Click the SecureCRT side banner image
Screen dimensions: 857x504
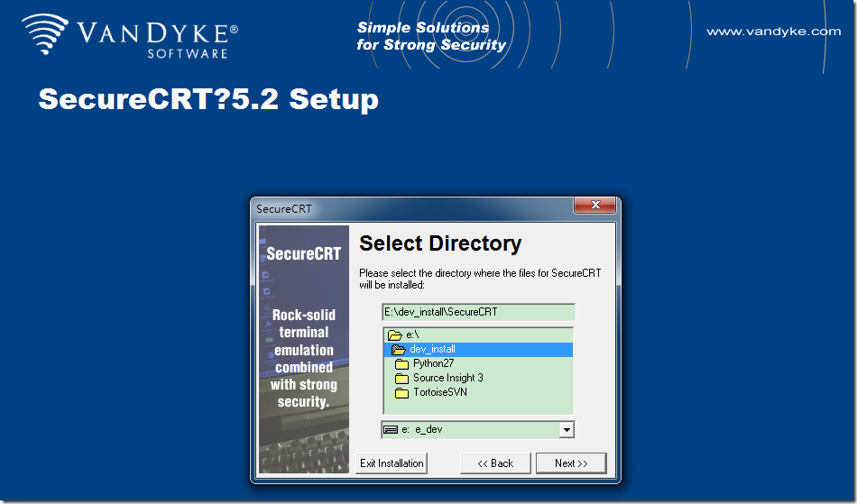click(304, 349)
